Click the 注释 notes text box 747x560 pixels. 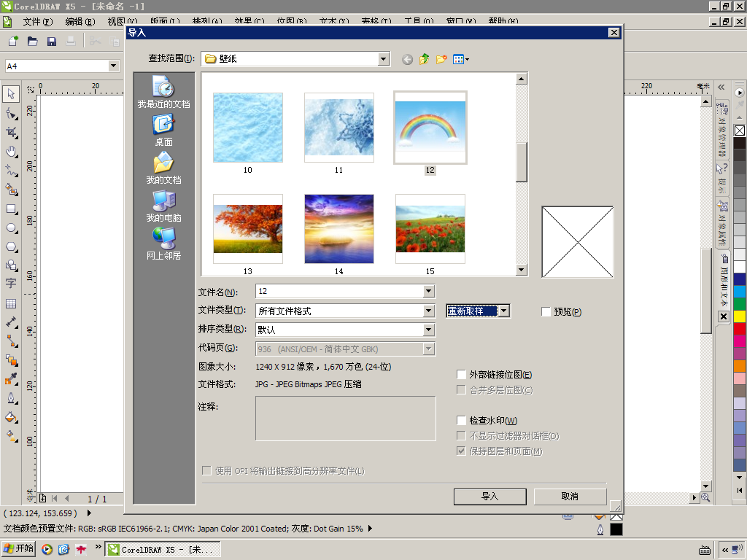tap(345, 418)
